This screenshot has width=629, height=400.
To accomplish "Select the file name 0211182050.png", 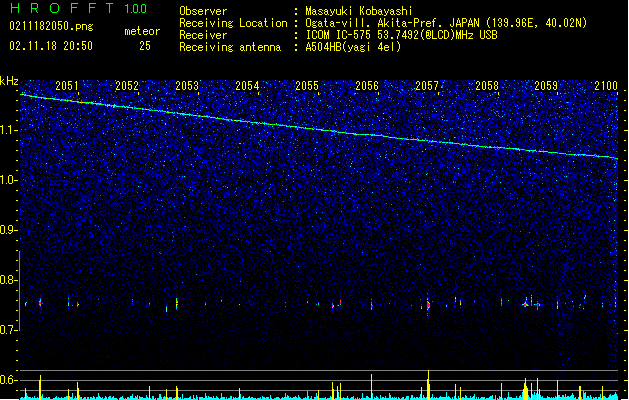I will (x=51, y=26).
